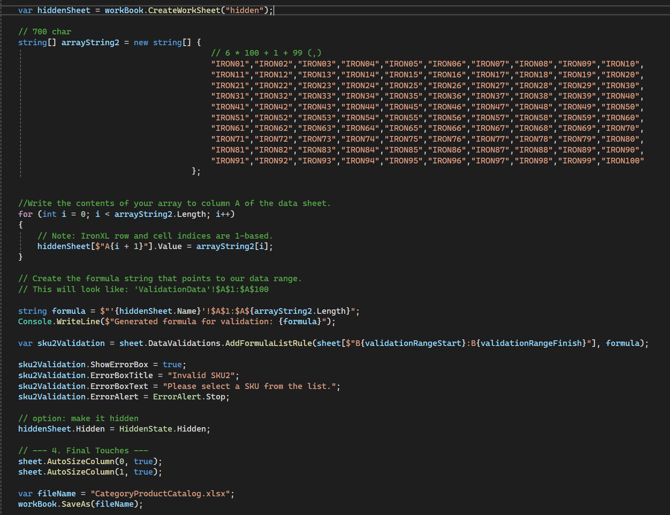670x515 pixels.
Task: Click the "IronXL row and cell indices" comment
Action: coord(155,236)
